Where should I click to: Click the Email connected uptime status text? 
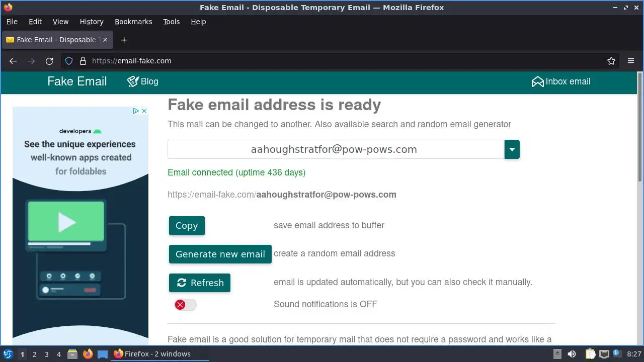236,172
